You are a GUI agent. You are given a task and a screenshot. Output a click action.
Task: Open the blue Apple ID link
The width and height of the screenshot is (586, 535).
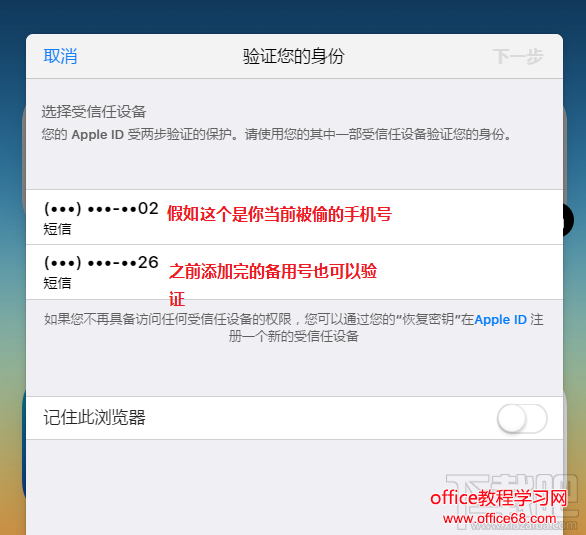[x=500, y=319]
